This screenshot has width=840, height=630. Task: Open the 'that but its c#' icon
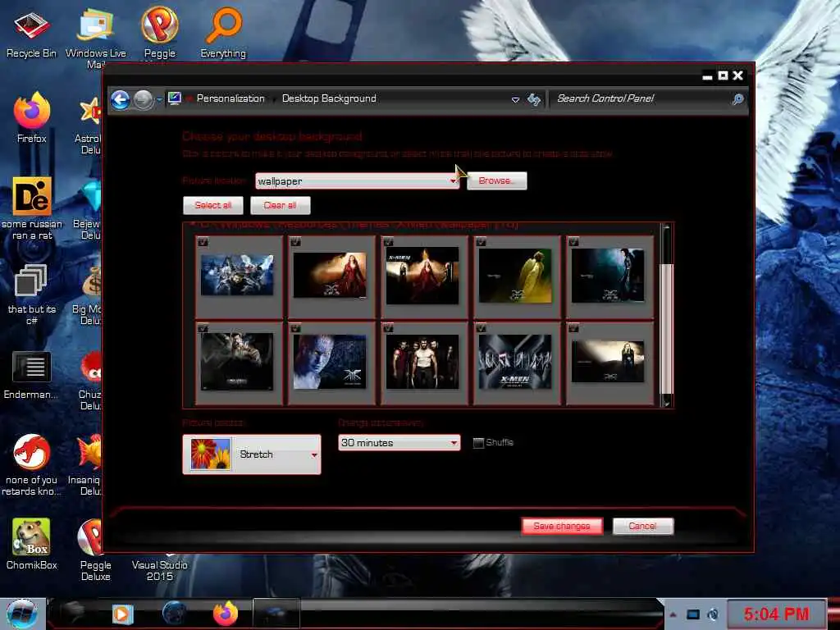(x=32, y=294)
